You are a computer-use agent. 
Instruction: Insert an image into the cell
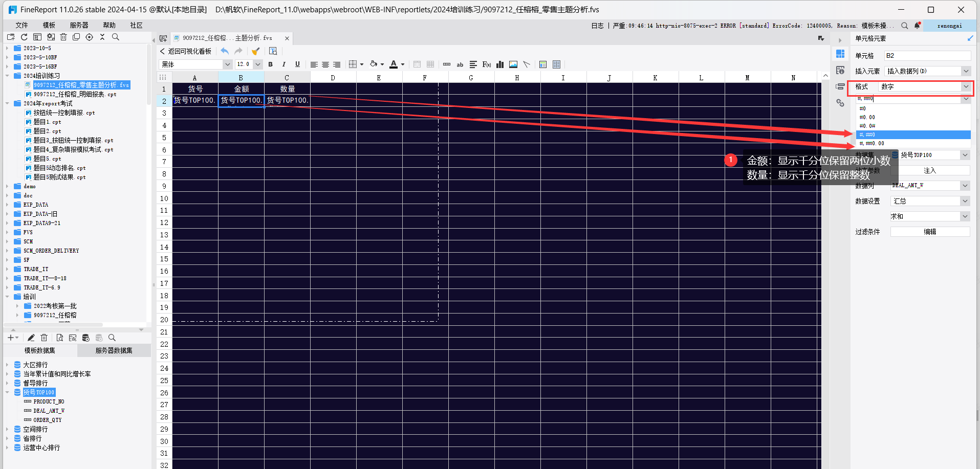513,64
